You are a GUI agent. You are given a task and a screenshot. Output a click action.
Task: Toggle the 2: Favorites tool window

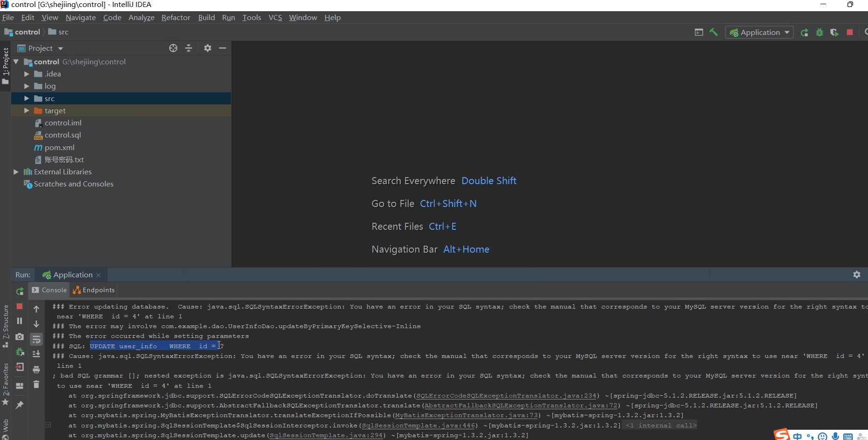click(6, 384)
